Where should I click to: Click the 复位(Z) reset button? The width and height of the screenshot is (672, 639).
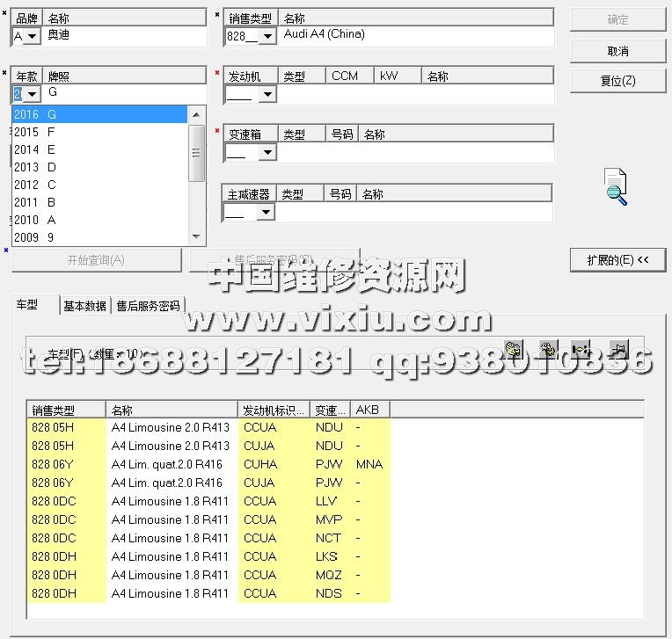(x=617, y=81)
